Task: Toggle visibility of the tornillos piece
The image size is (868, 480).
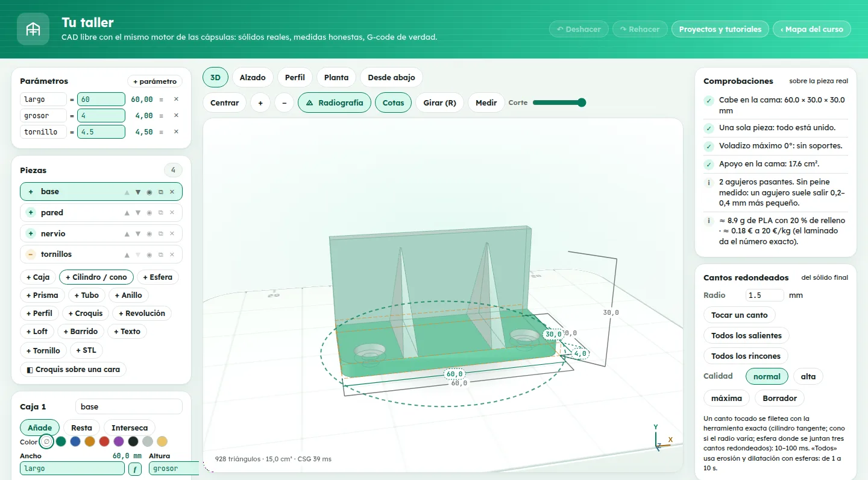Action: click(149, 254)
